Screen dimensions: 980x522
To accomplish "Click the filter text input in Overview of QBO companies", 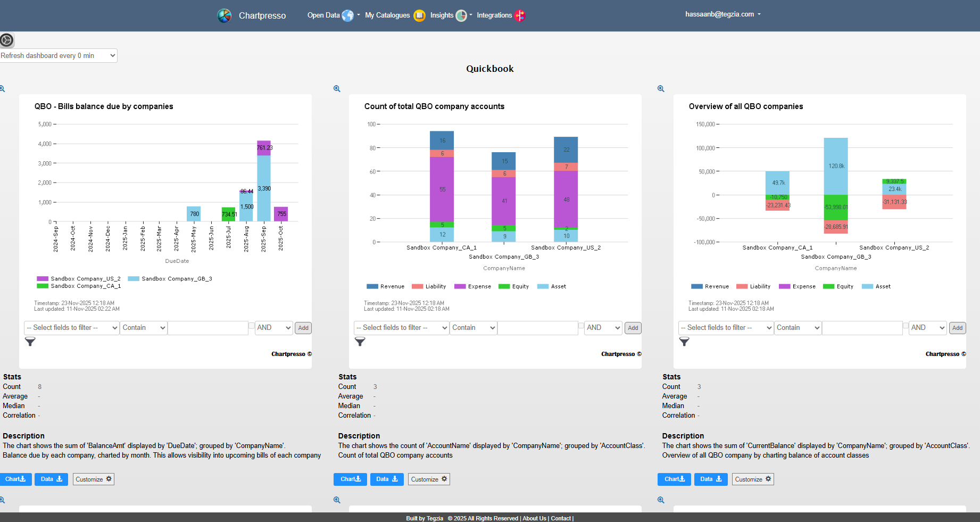I will pos(862,328).
